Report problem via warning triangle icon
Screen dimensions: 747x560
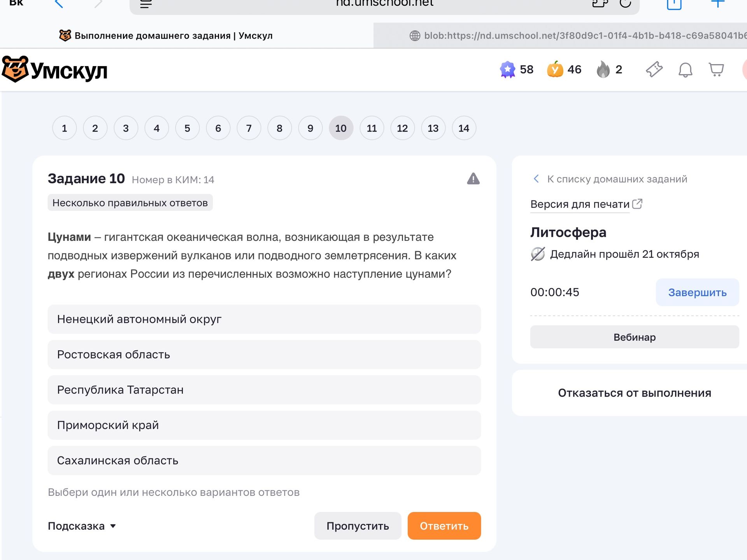pos(473,178)
